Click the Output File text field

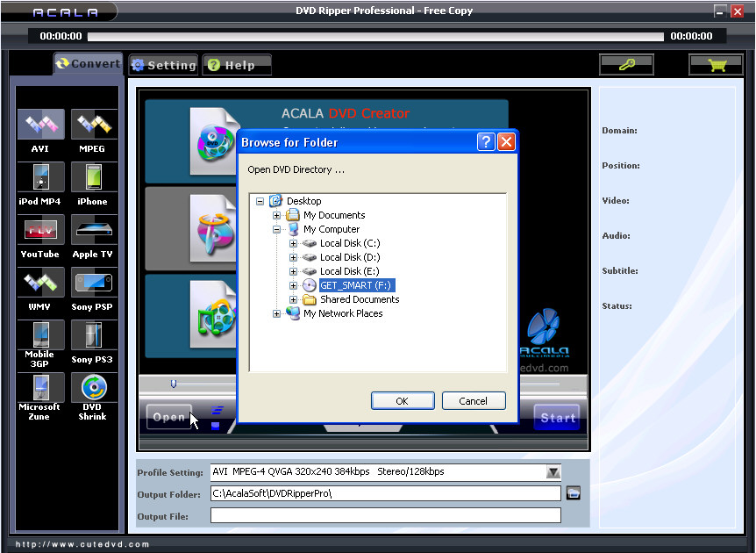click(385, 515)
